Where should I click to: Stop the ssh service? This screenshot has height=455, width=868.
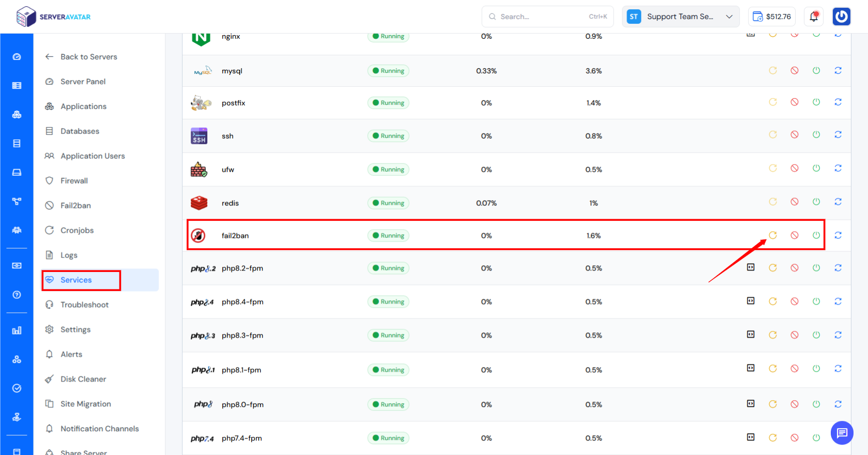pyautogui.click(x=795, y=134)
